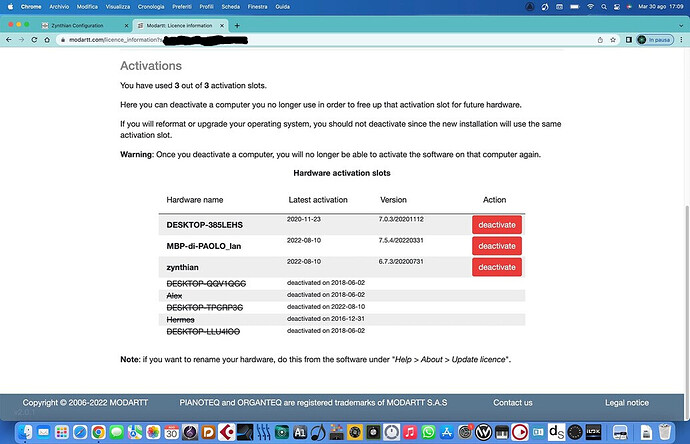This screenshot has width=690, height=444.
Task: Open the Chrome menu in menu bar
Action: pyautogui.click(x=31, y=7)
